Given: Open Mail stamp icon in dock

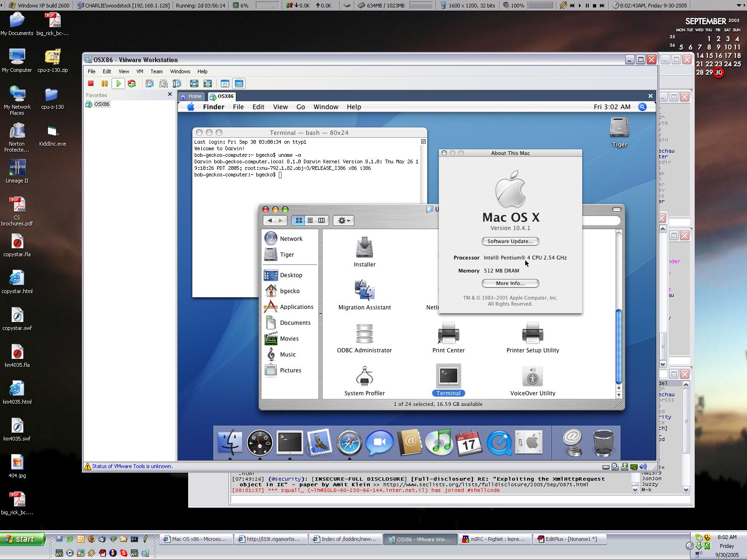Looking at the screenshot, I should (x=320, y=442).
